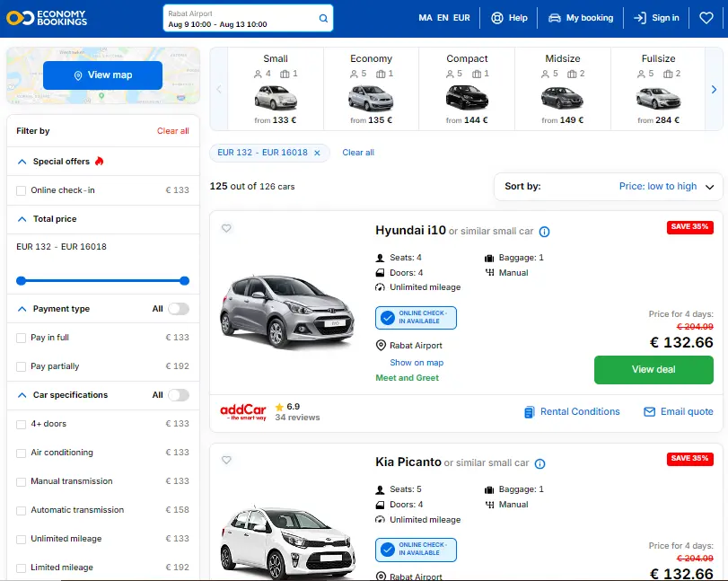
Task: Click the 34 reviews text
Action: click(297, 417)
